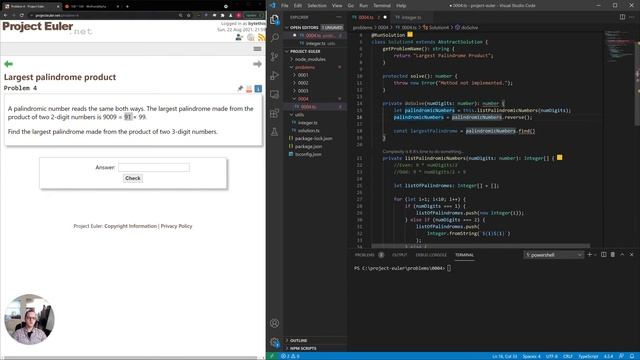Click the Spaces: 4 indentation setting
640x360 pixels.
point(531,356)
